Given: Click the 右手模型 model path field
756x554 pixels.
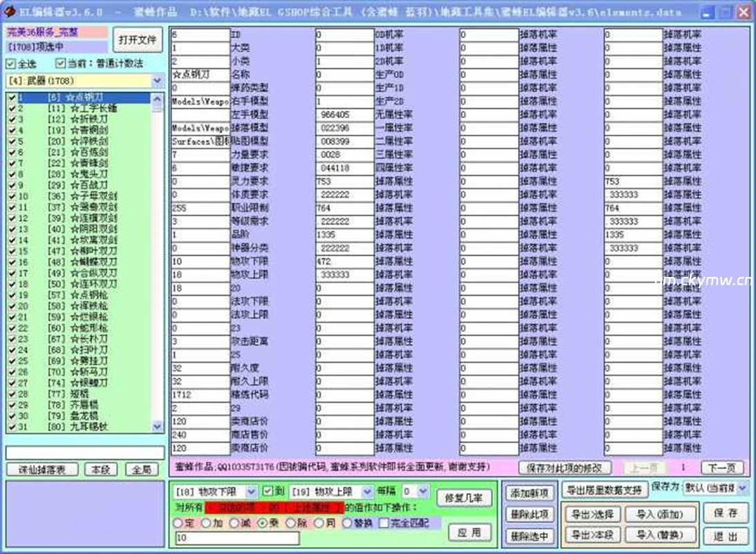Looking at the screenshot, I should 200,102.
